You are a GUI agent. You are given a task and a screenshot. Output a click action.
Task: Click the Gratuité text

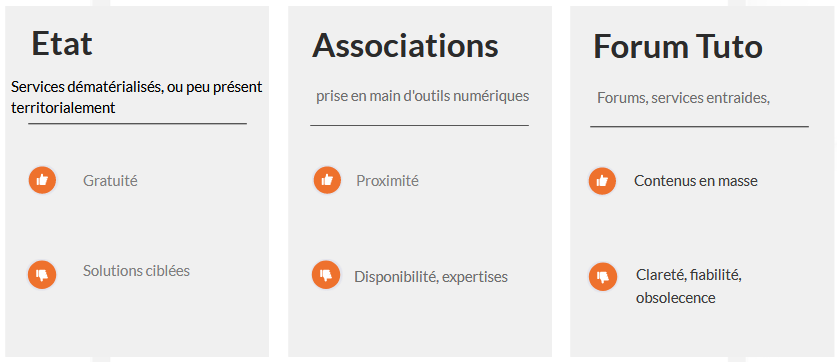[110, 181]
